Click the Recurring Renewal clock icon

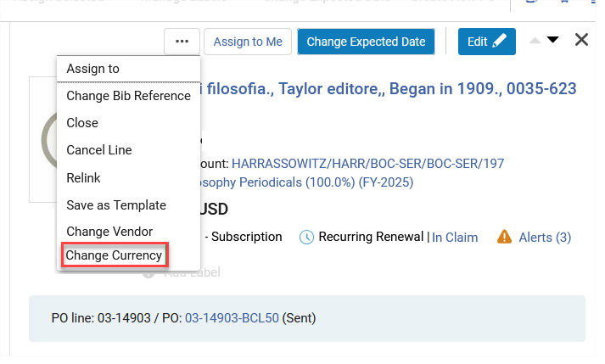pyautogui.click(x=307, y=237)
